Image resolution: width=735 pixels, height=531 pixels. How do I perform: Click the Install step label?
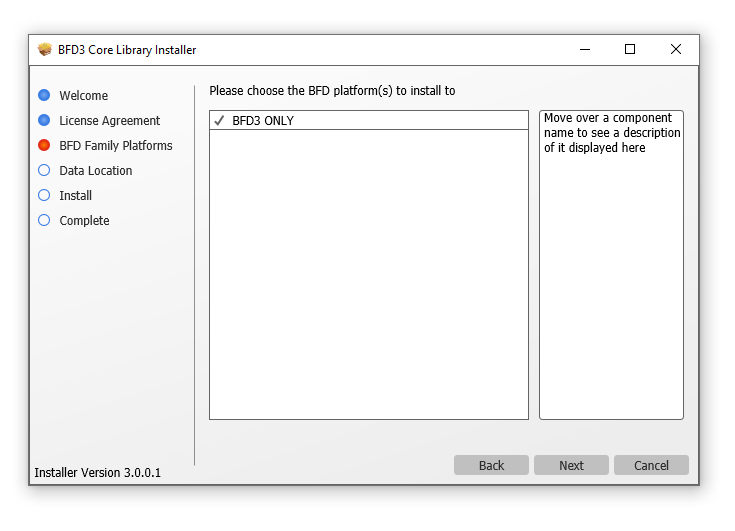75,195
